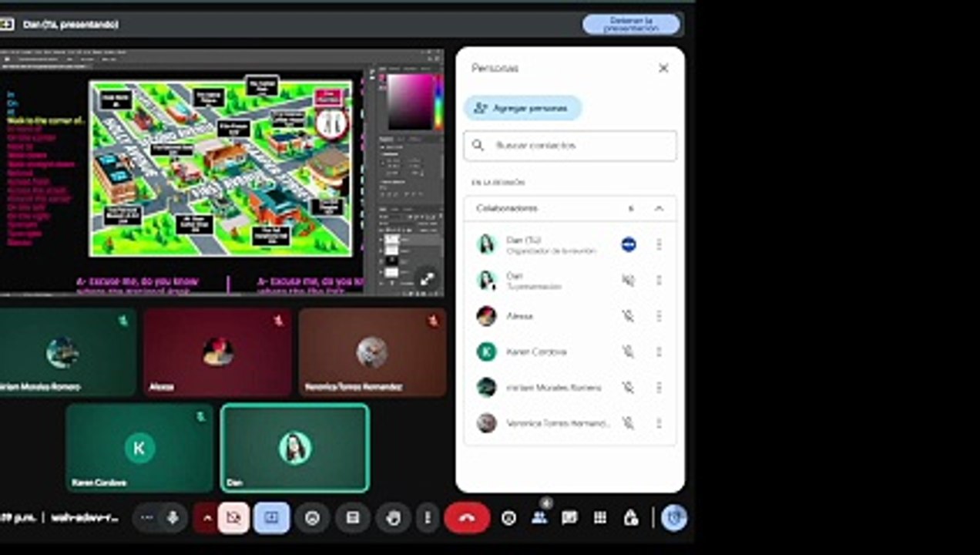
Task: Open options menu for Karen Cordova
Action: click(x=659, y=351)
